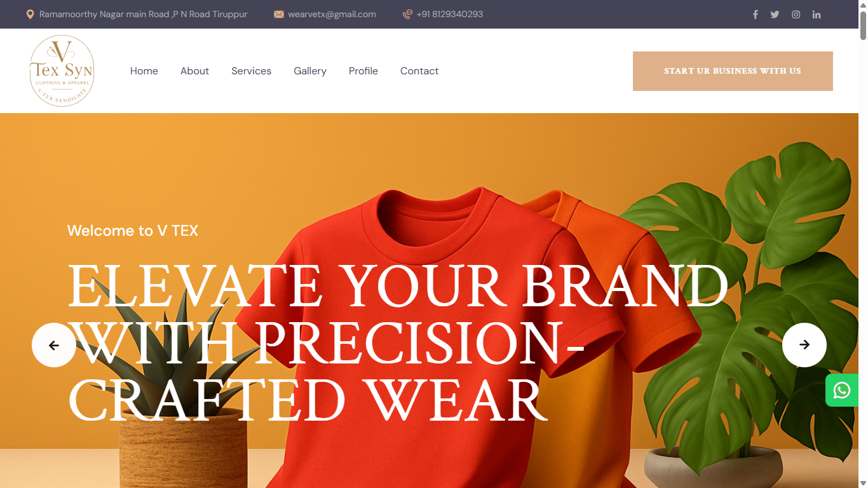Click the wearvetx@gmail.com email link
868x488 pixels.
[332, 14]
